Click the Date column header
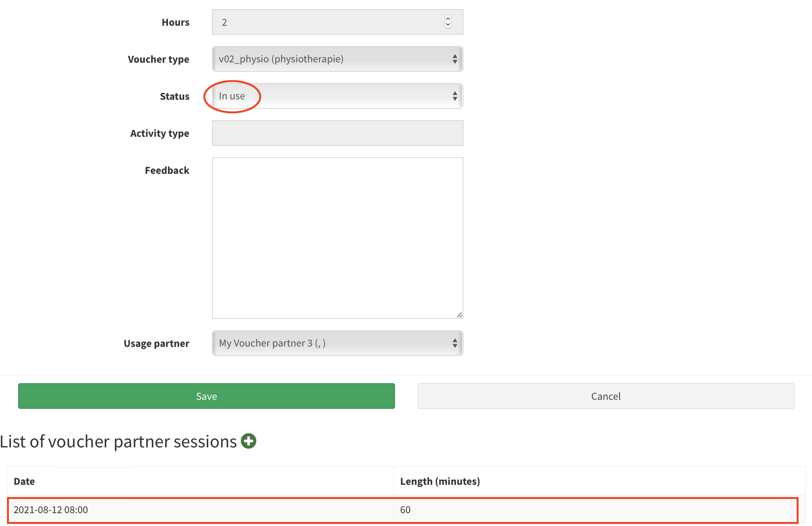 (24, 481)
